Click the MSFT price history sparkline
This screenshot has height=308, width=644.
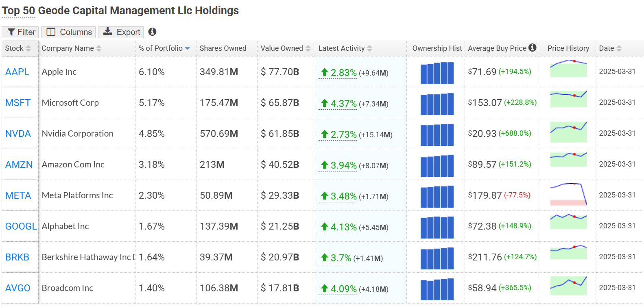[568, 99]
